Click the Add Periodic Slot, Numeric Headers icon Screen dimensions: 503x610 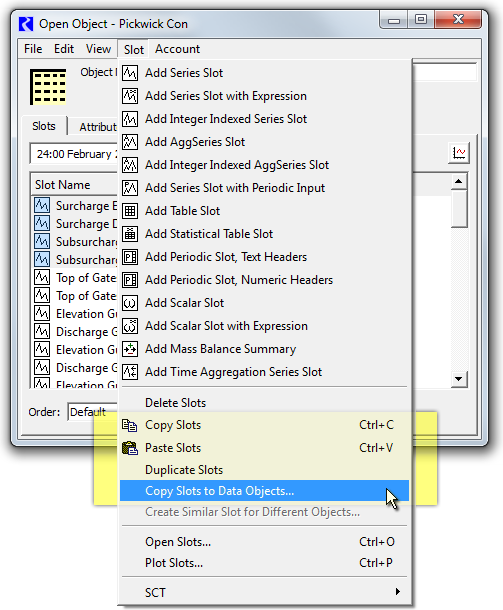pos(130,280)
